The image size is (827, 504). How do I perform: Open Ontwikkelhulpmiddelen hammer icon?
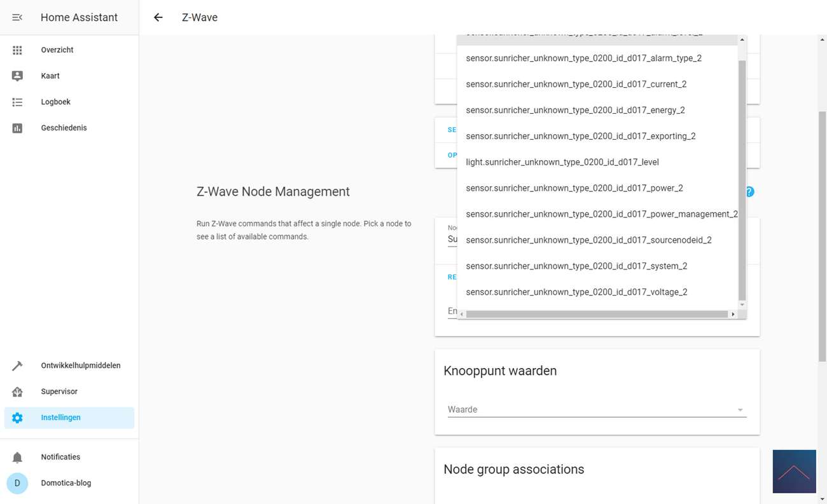pyautogui.click(x=17, y=365)
